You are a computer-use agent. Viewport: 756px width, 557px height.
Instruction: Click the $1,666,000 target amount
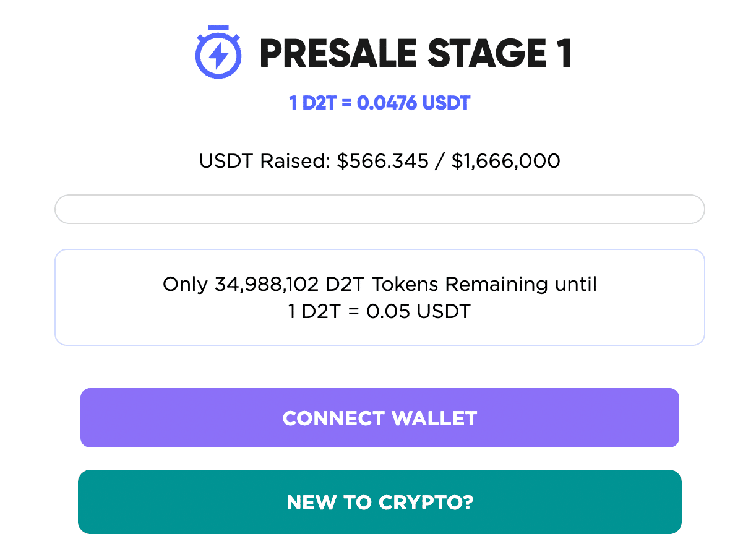506,162
